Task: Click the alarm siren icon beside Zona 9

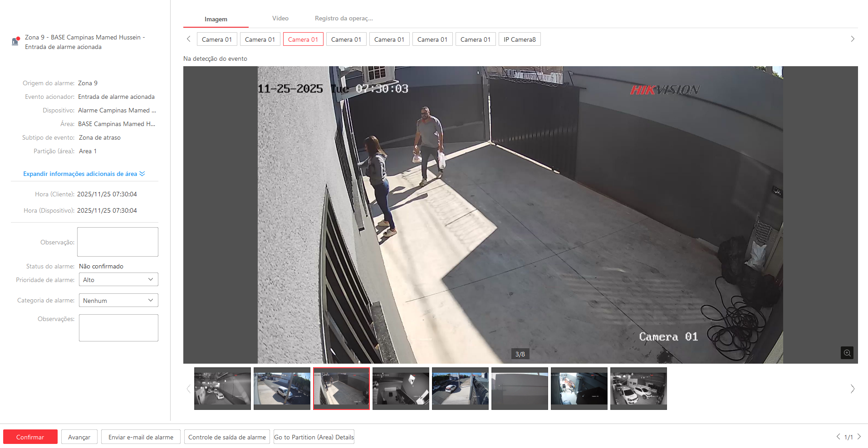Action: (15, 41)
